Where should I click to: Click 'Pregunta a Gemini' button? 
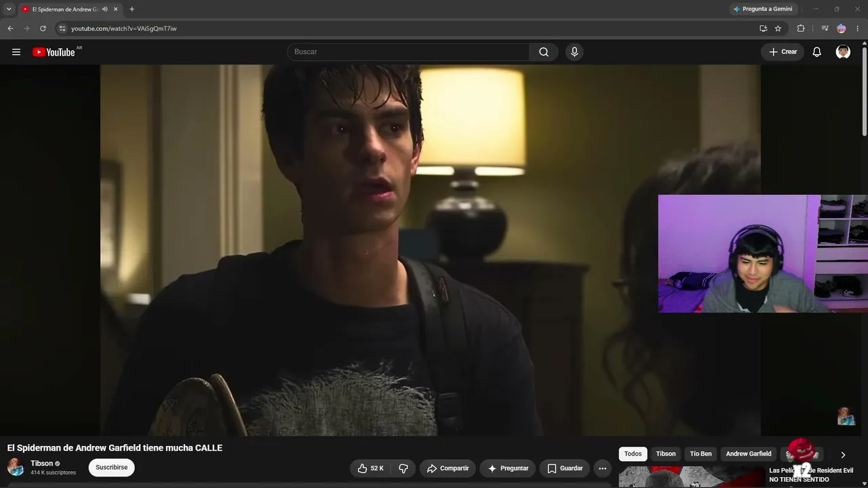(x=763, y=9)
